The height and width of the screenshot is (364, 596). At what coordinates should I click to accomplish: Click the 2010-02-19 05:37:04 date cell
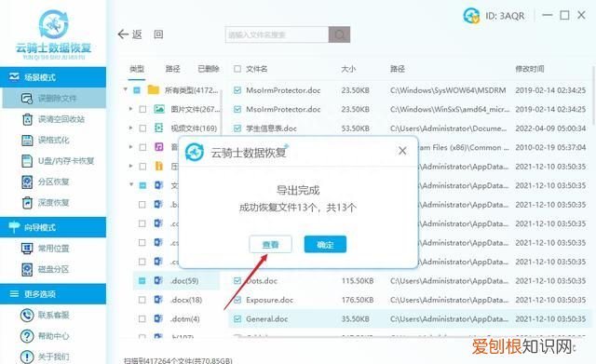click(550, 147)
